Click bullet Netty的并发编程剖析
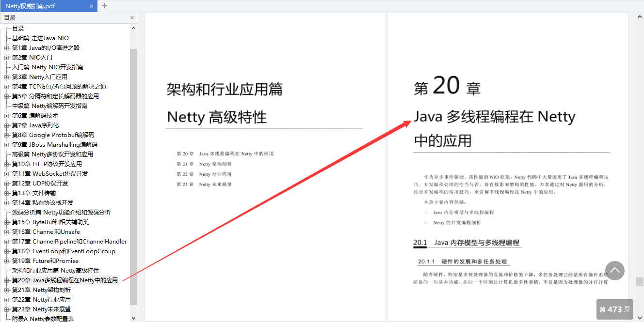The image size is (644, 322). 457,223
